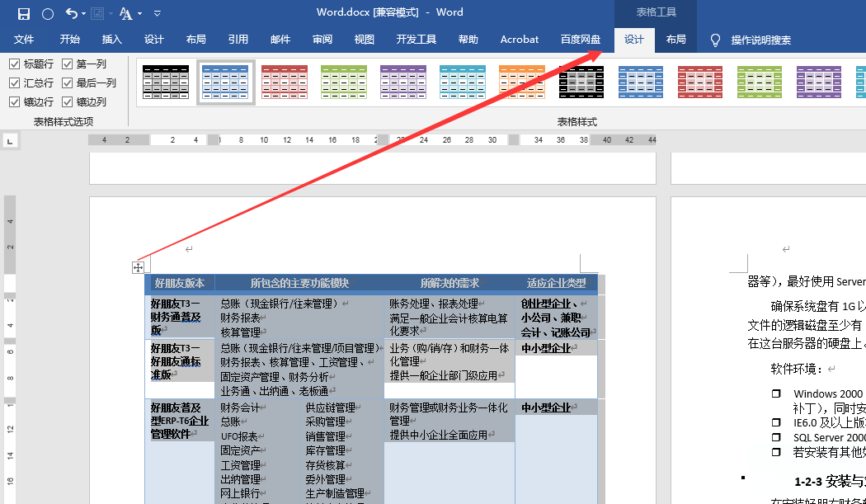Open the 文件 tab
Screen dimensions: 866x504
(24, 40)
